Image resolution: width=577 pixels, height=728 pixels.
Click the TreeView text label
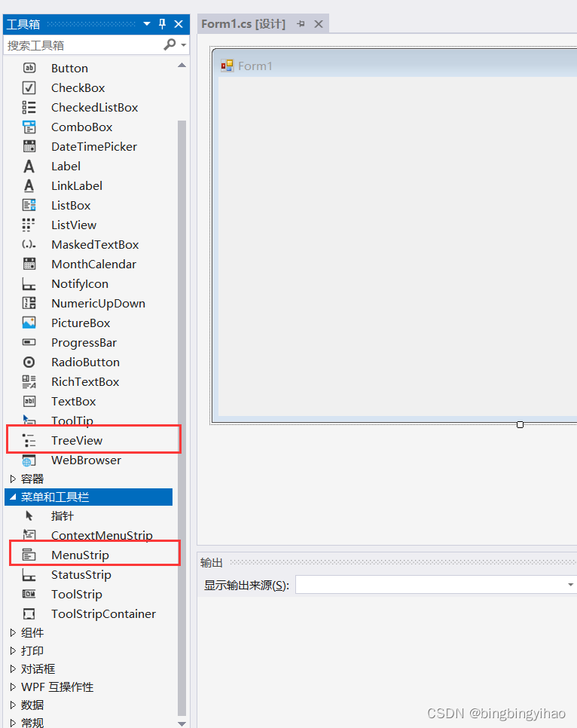coord(77,441)
